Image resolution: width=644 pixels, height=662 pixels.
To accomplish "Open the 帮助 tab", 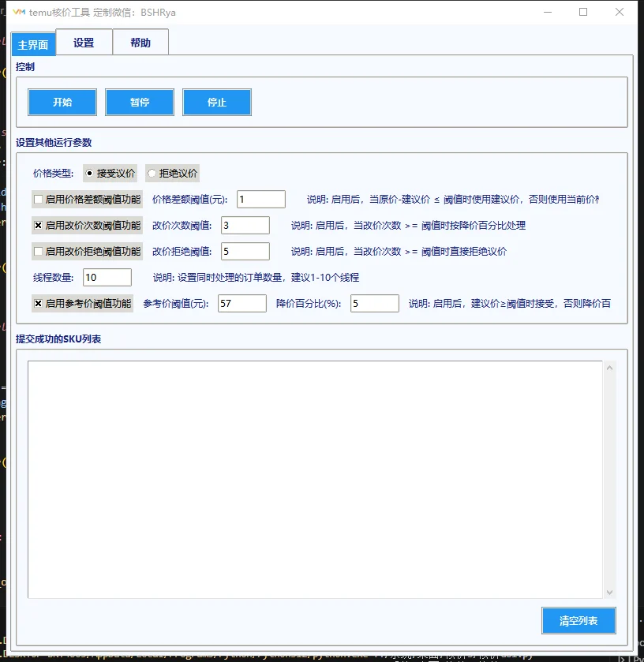I will point(140,43).
